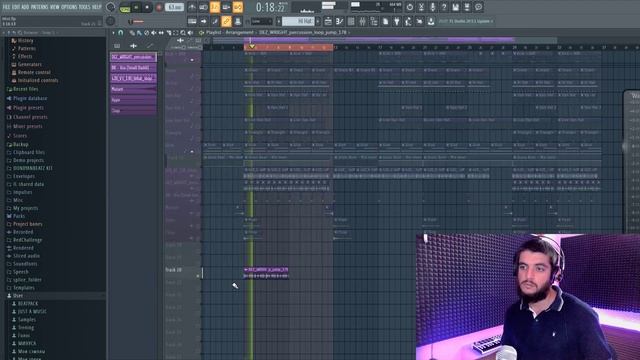Toggle the orange countdown before recording
The image size is (640, 360).
215,7
